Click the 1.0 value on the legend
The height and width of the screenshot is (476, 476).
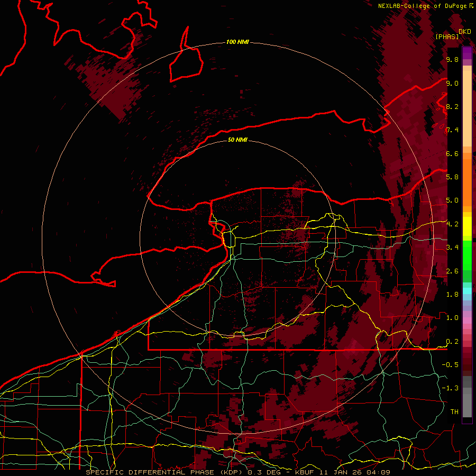[452, 318]
